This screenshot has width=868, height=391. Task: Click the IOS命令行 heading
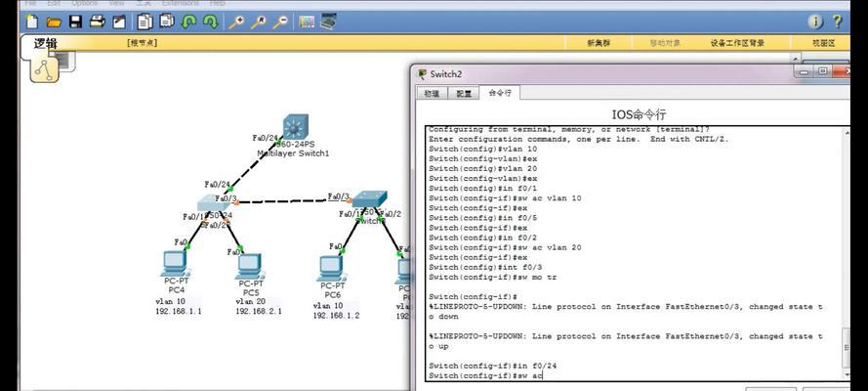pos(639,114)
